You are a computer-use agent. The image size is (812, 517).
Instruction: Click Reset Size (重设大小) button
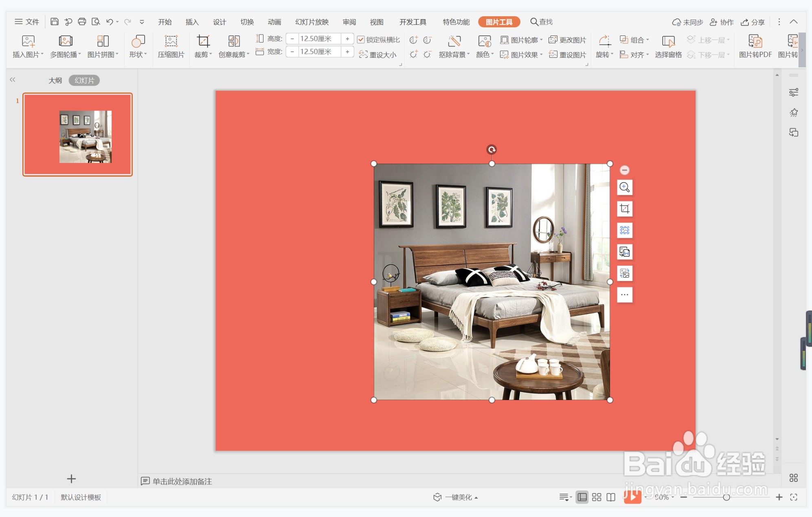378,55
